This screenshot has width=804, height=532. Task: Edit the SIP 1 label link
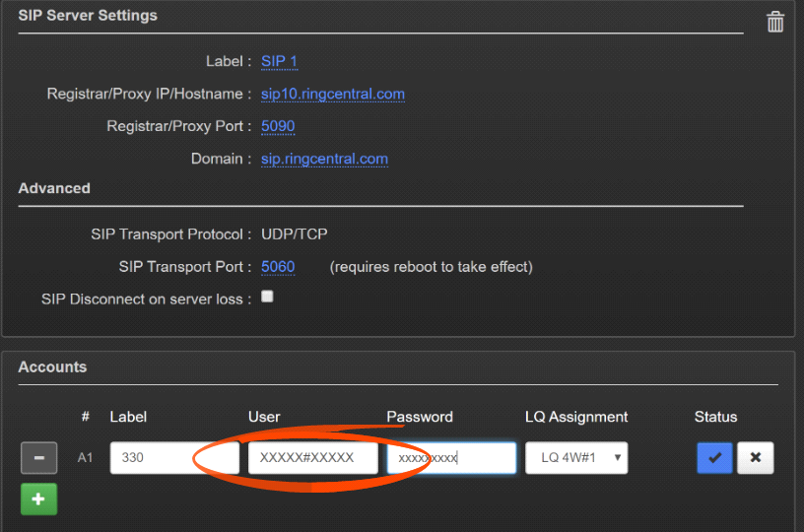point(279,61)
